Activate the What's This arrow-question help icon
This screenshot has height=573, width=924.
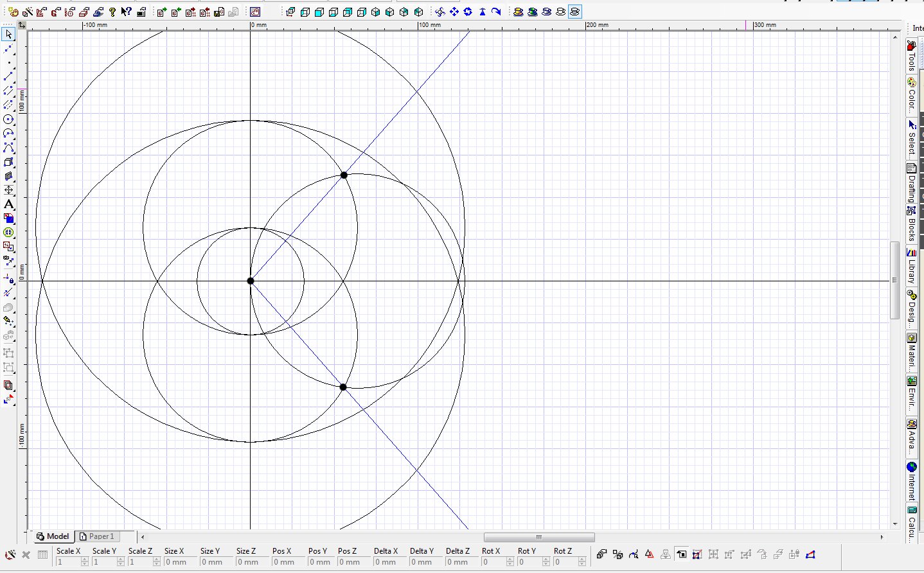tap(127, 12)
